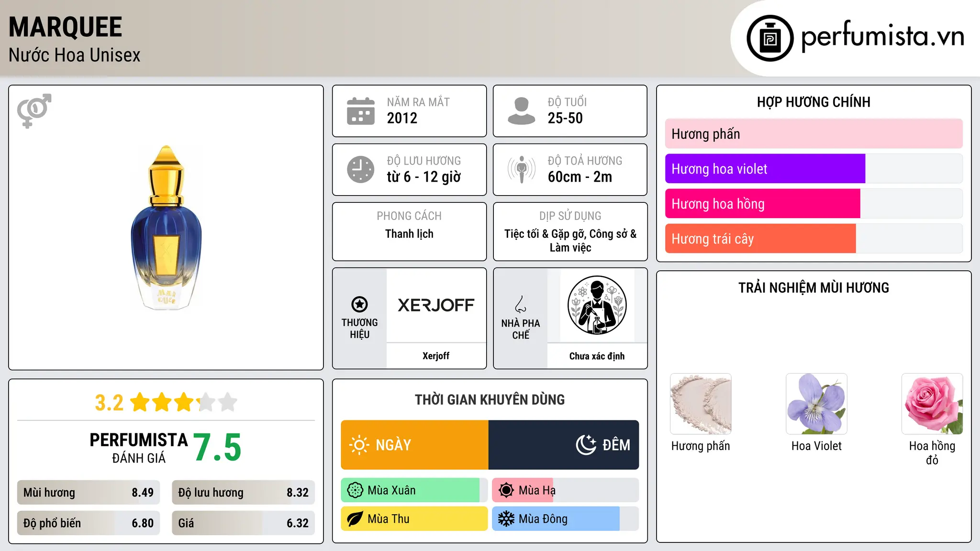Viewport: 980px width, 551px height.
Task: Select the Hương hoa violet accord bar
Action: (x=813, y=169)
